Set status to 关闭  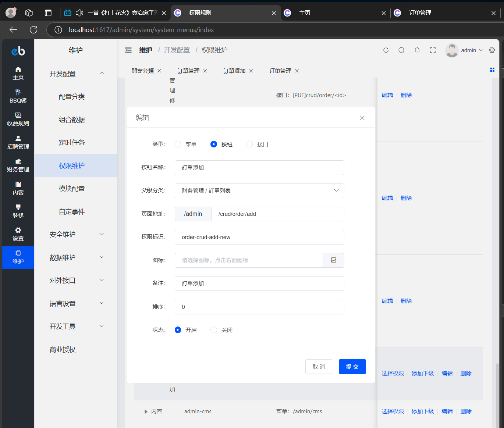coord(214,330)
